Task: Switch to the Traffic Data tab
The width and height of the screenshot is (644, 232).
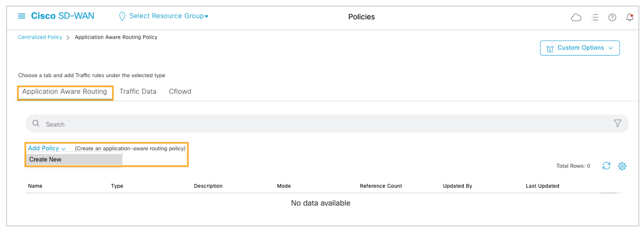Action: (x=137, y=91)
